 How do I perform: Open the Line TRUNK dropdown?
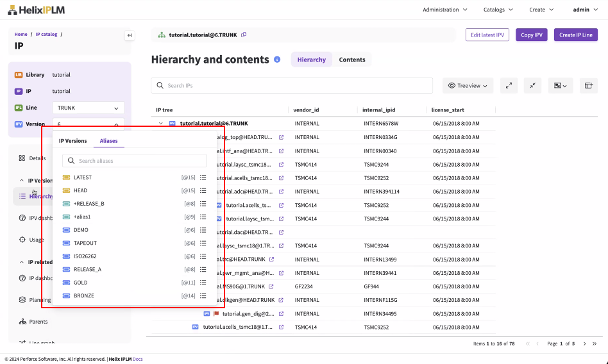pyautogui.click(x=88, y=108)
